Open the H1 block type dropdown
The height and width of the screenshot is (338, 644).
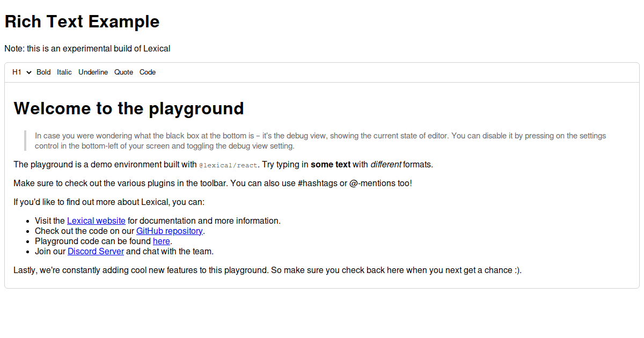[21, 72]
